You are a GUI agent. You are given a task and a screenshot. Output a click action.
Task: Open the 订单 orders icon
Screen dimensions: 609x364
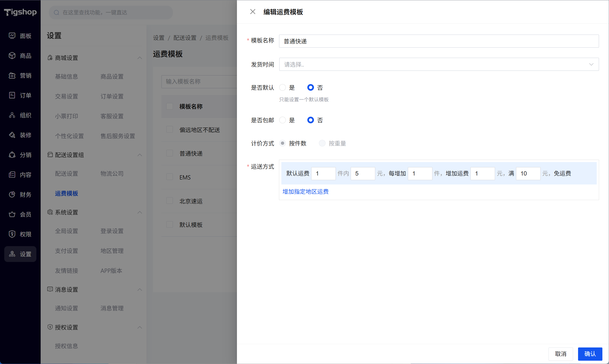(x=12, y=95)
